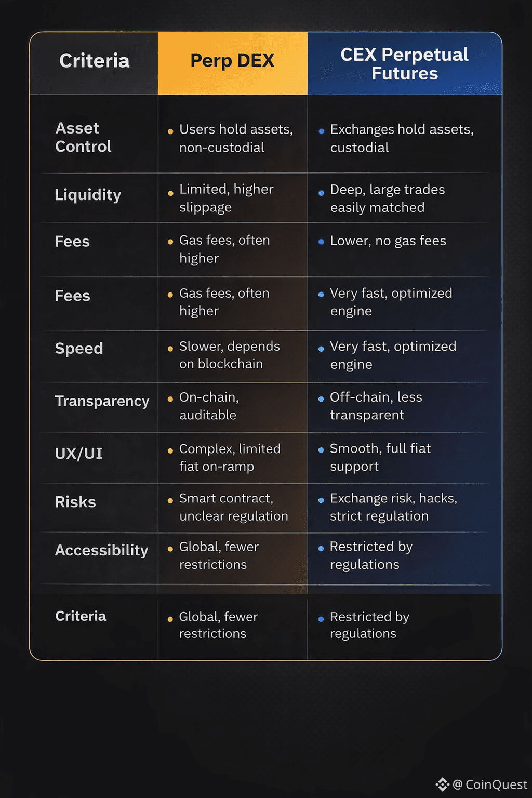Select the Perp DEX column header

tap(232, 61)
